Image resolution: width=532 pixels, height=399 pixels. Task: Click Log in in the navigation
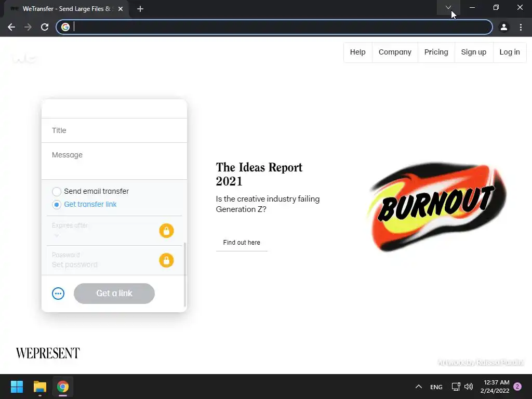pos(510,52)
